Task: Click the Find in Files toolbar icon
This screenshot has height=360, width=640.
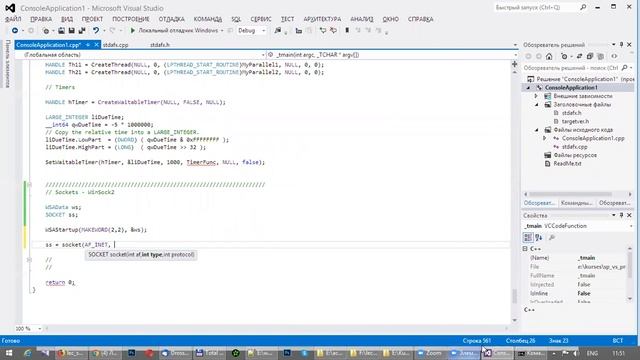Action: point(278,31)
